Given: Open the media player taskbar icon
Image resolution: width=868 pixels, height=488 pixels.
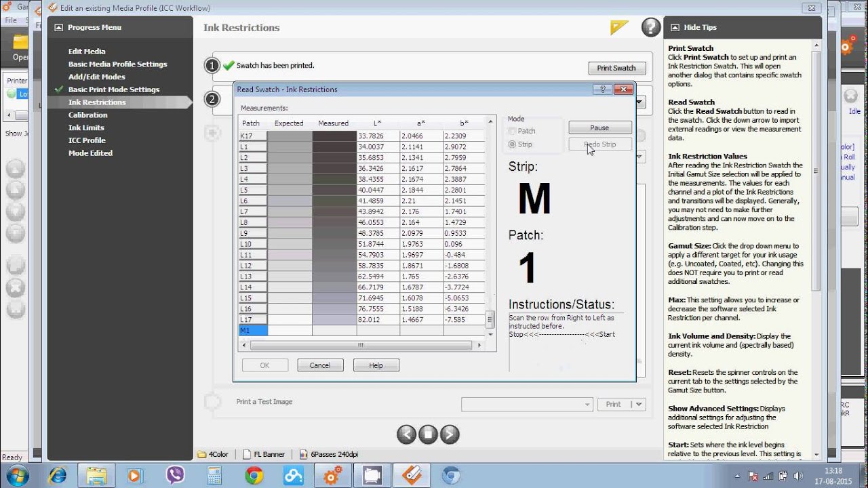Looking at the screenshot, I should click(135, 476).
